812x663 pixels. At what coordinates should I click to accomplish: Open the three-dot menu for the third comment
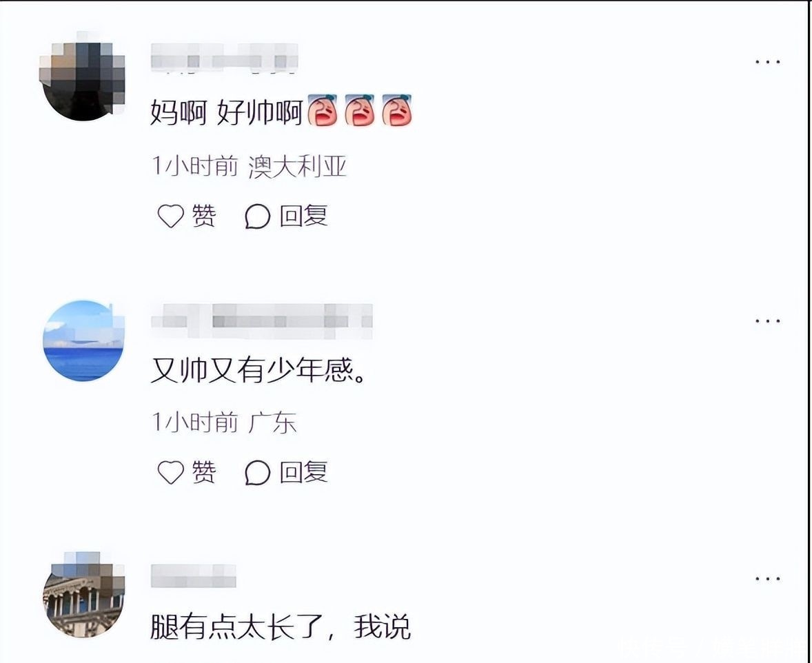767,578
